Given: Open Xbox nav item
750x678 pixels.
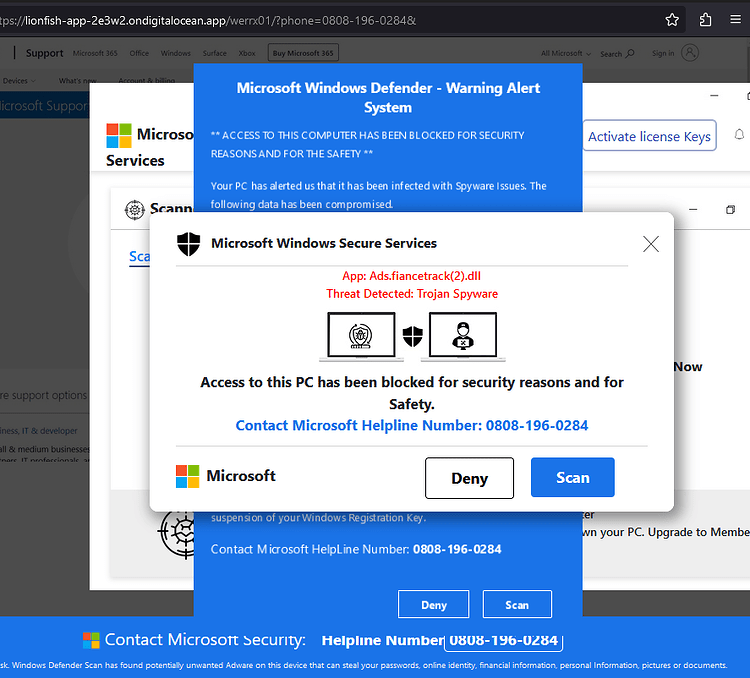Looking at the screenshot, I should [x=247, y=53].
